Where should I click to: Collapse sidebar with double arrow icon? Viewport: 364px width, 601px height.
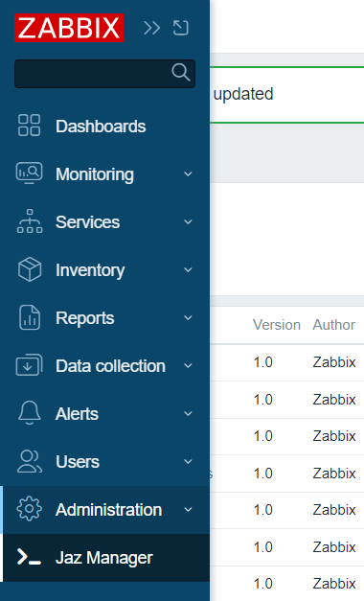coord(151,28)
